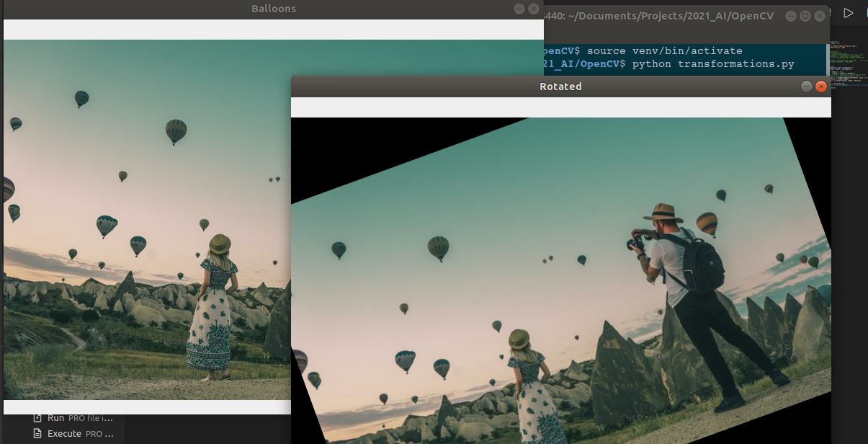The height and width of the screenshot is (444, 868).
Task: Click the close icon on the terminal window
Action: [x=819, y=14]
